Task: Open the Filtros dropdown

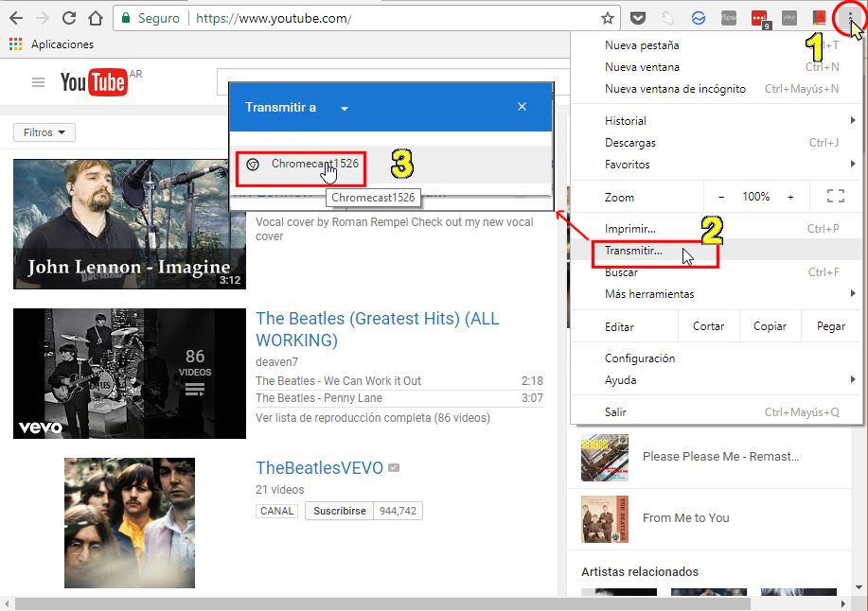Action: coord(44,132)
